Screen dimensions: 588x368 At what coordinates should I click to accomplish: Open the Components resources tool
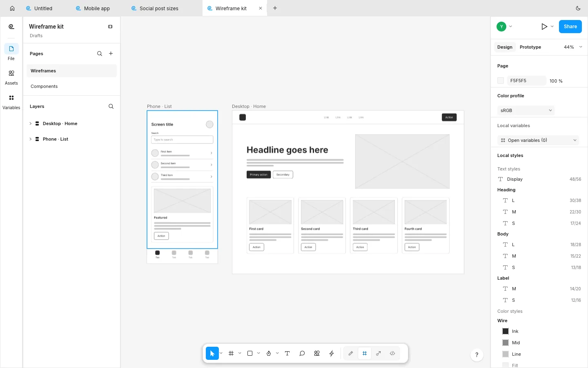point(317,353)
